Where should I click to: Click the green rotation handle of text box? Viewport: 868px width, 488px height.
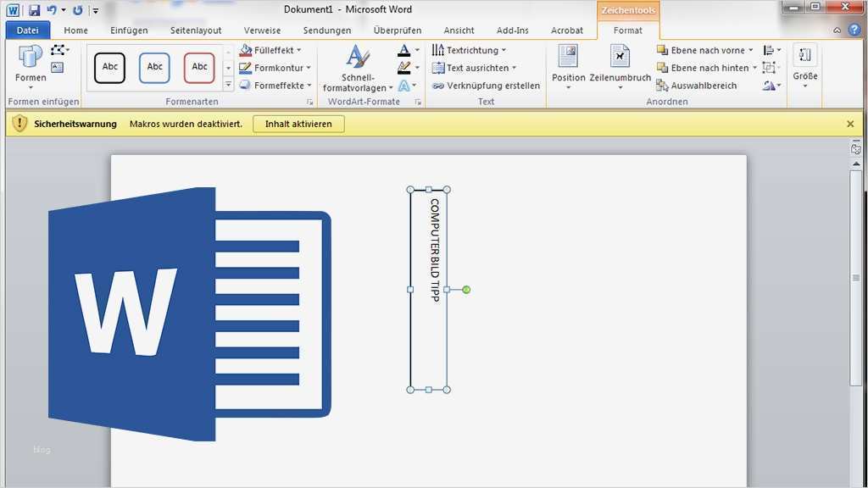[x=466, y=290]
